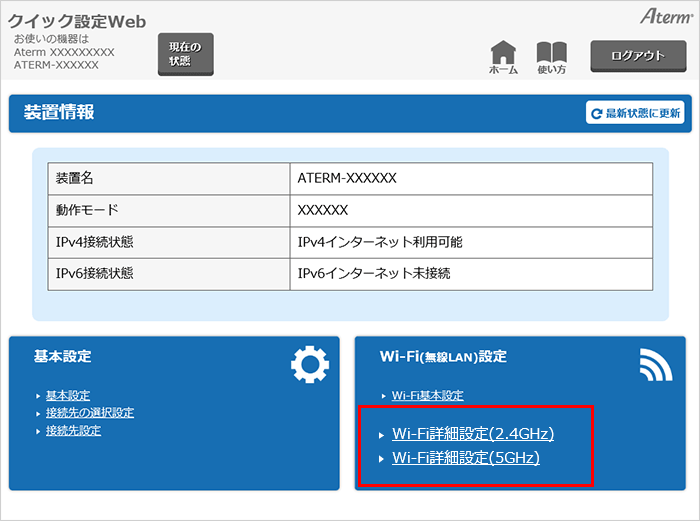Click the Aterm logo

coord(665,17)
